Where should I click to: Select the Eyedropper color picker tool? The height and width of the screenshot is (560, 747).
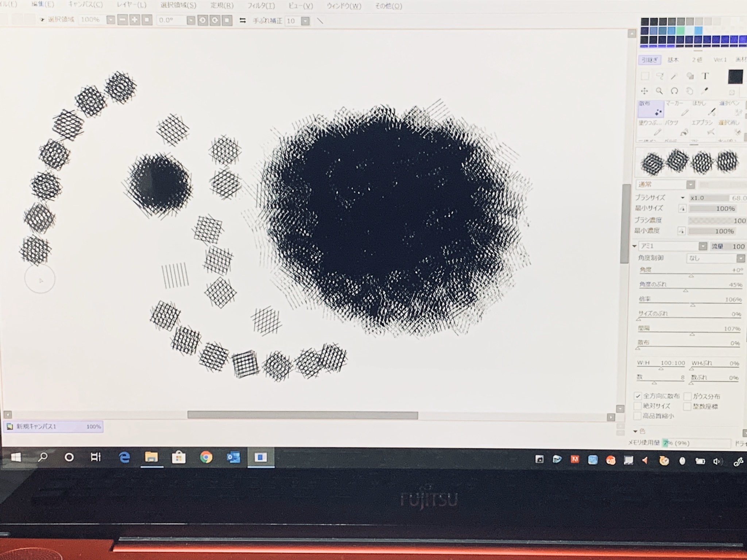705,90
